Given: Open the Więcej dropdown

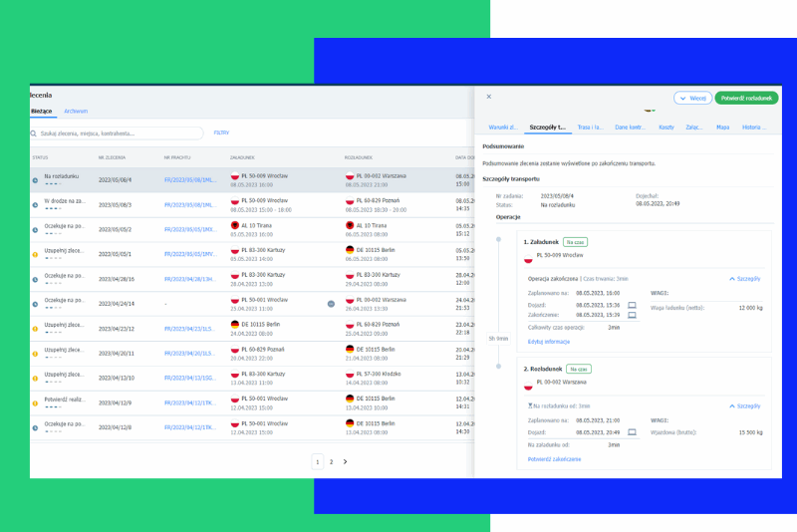Looking at the screenshot, I should [x=692, y=99].
